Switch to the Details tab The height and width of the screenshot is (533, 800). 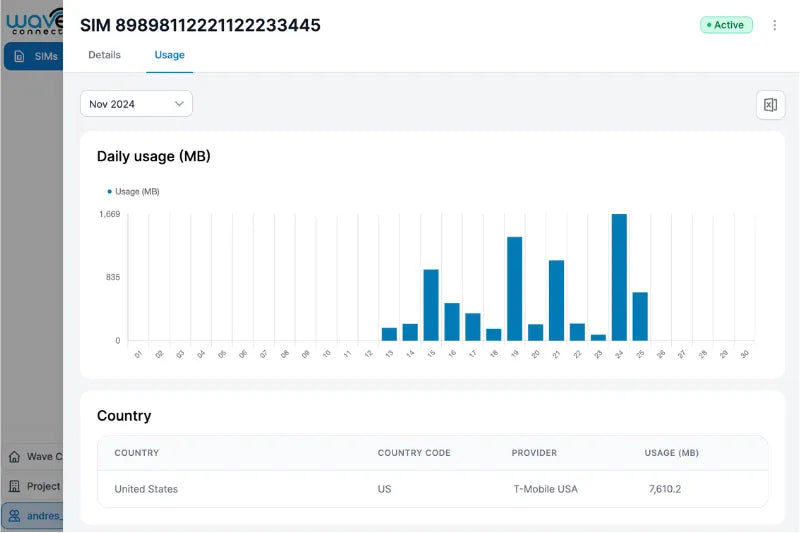tap(104, 55)
